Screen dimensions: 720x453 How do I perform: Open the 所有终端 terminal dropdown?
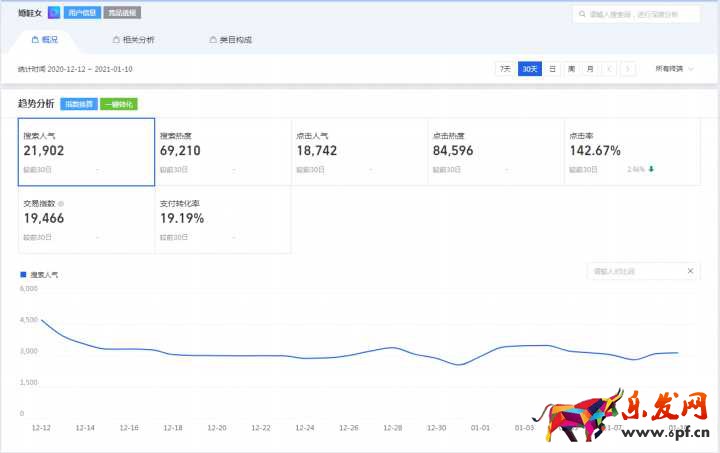674,69
